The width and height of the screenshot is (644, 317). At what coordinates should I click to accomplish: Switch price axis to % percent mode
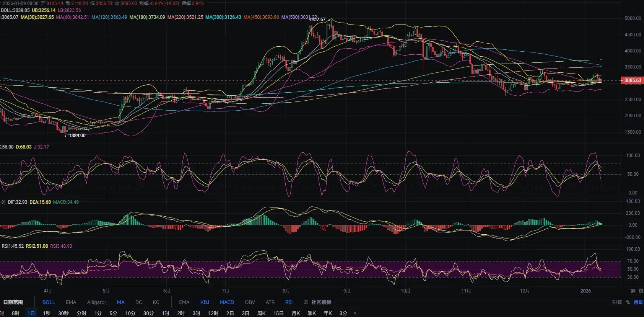click(x=628, y=302)
